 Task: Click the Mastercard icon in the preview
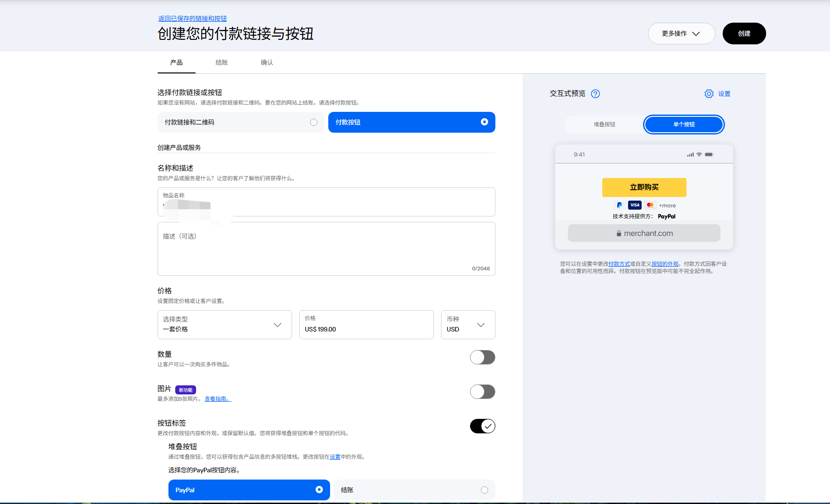coord(650,205)
